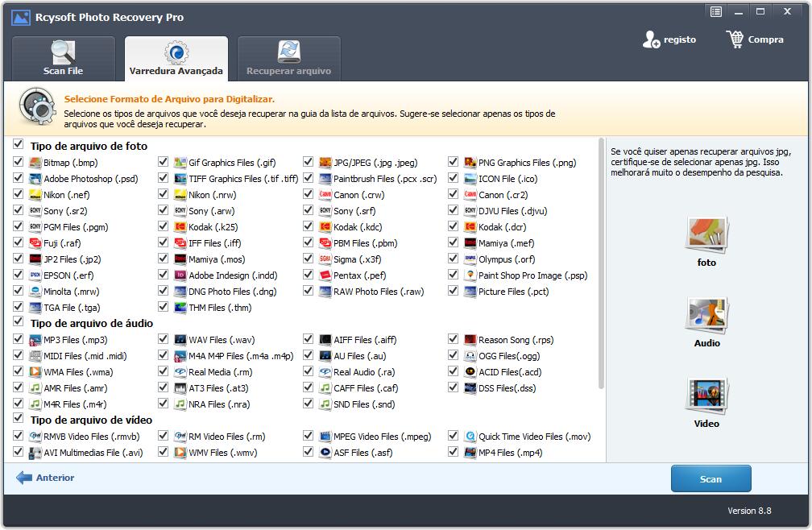Uncheck the Tipo de arquivo de foto checkbox
Screen dimensions: 812x530
[x=18, y=144]
